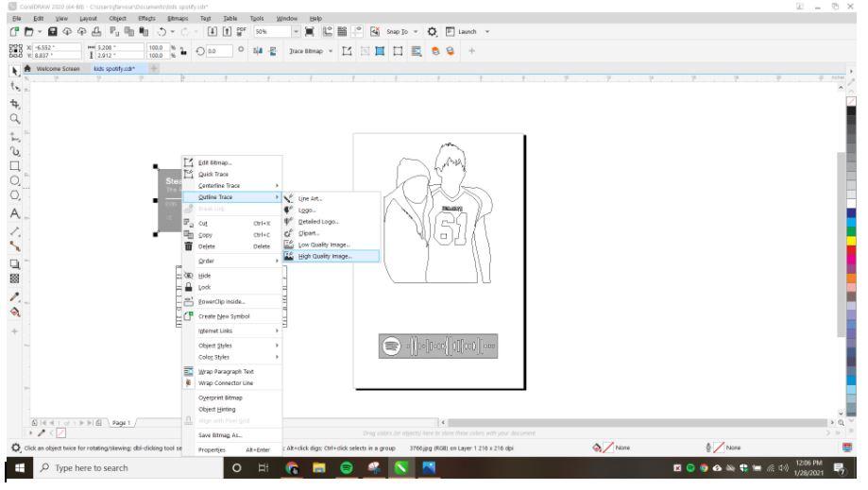Select the Parallel Dimension tool
The height and width of the screenshot is (490, 868).
click(15, 231)
